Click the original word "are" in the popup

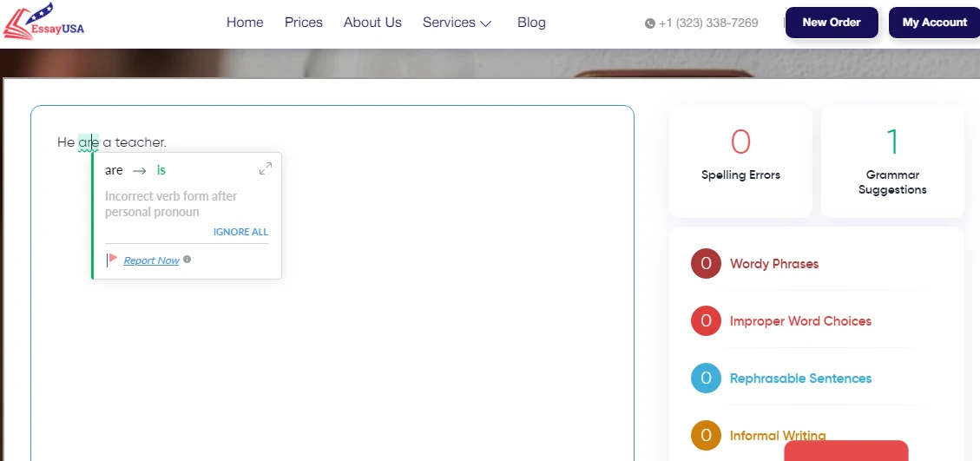(114, 170)
